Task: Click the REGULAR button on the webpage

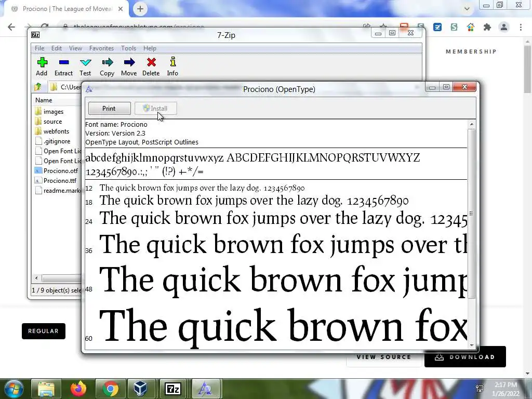Action: point(44,331)
